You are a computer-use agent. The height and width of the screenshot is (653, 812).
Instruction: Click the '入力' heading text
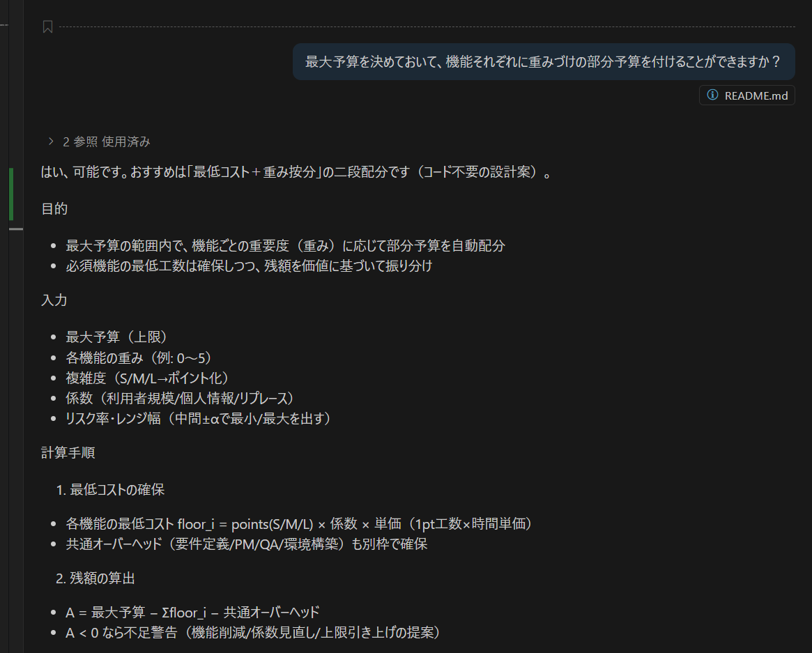tap(54, 300)
